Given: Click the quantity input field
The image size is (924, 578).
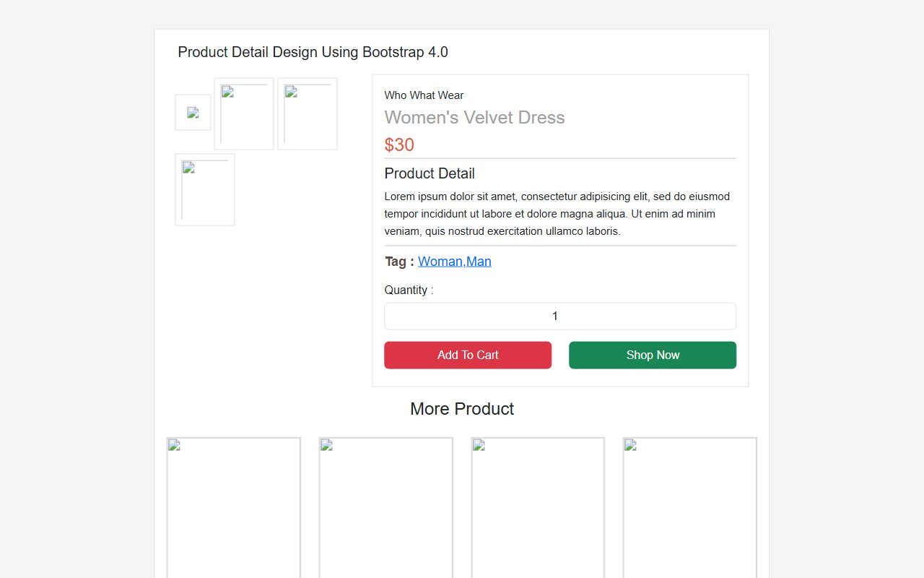Looking at the screenshot, I should (x=560, y=316).
